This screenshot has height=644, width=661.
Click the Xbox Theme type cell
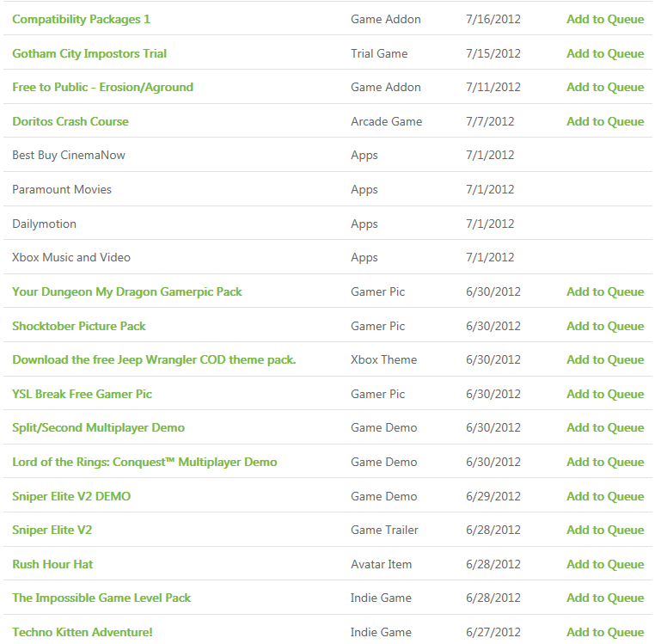click(383, 359)
